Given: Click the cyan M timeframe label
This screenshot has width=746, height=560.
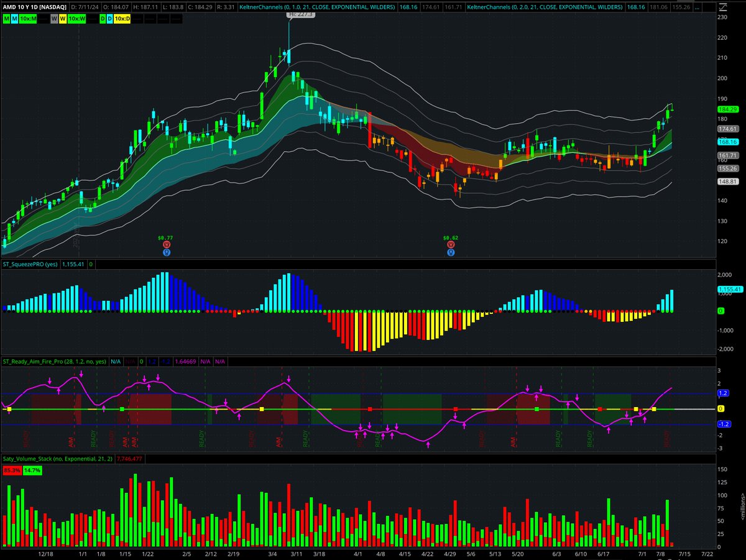Looking at the screenshot, I should [x=15, y=19].
